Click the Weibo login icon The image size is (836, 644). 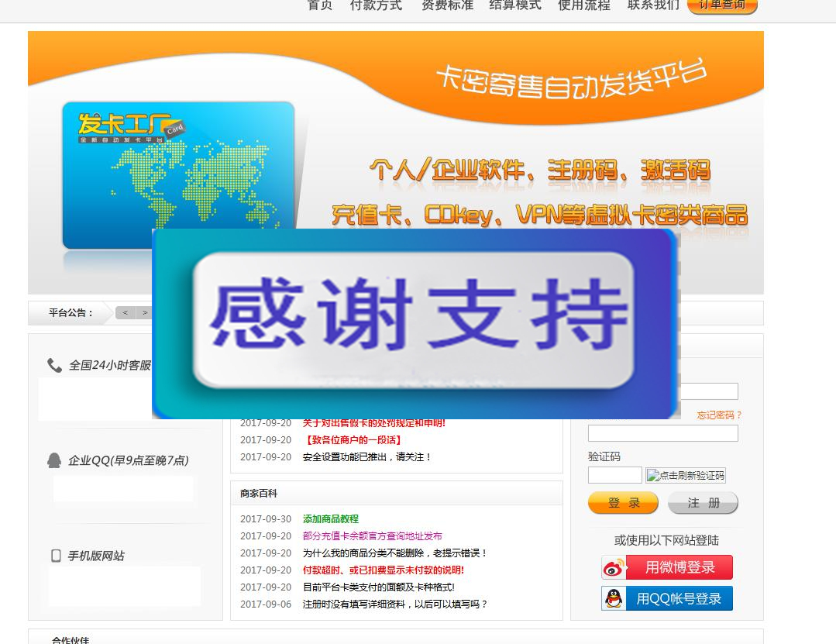pos(612,567)
